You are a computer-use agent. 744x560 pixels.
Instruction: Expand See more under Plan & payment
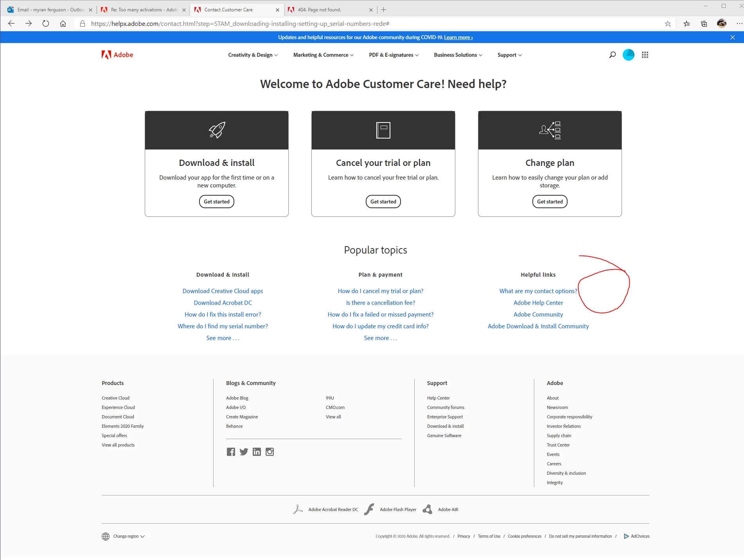(x=380, y=338)
